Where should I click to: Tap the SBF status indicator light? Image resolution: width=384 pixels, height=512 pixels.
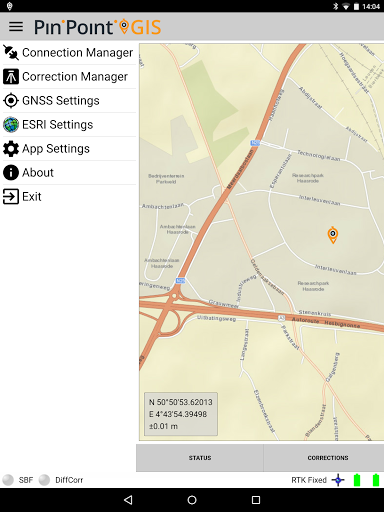(8, 480)
